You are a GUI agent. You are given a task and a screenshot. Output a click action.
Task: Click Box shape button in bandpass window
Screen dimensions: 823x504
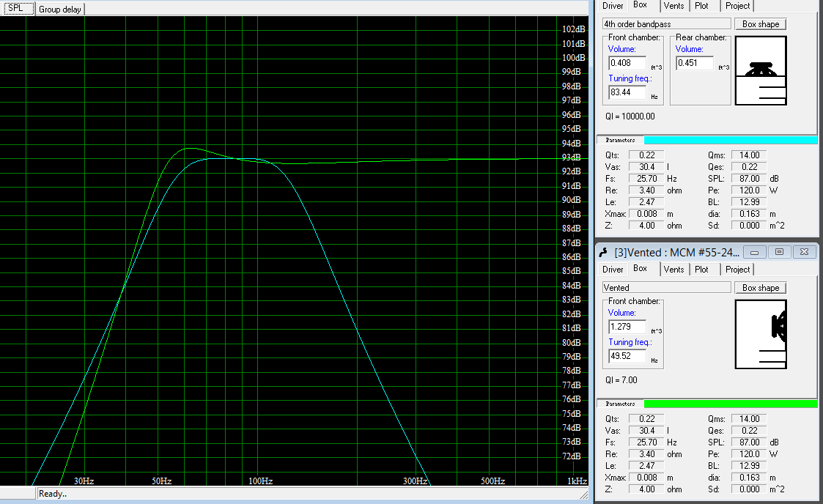tap(761, 24)
